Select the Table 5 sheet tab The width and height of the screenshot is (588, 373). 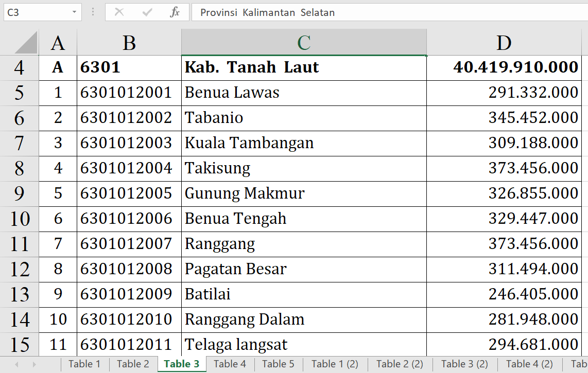[x=278, y=364]
